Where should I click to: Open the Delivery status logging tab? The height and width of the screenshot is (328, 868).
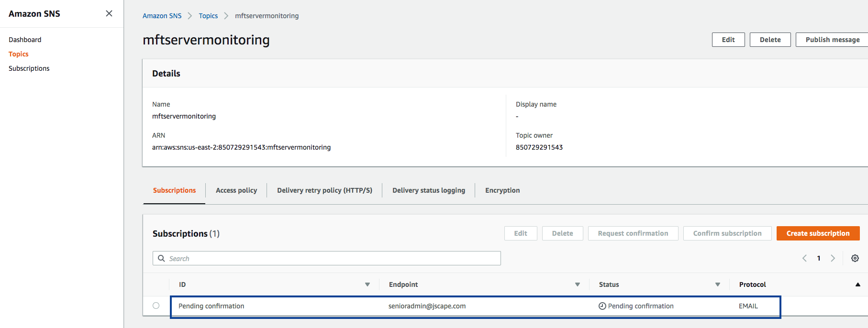click(x=428, y=190)
